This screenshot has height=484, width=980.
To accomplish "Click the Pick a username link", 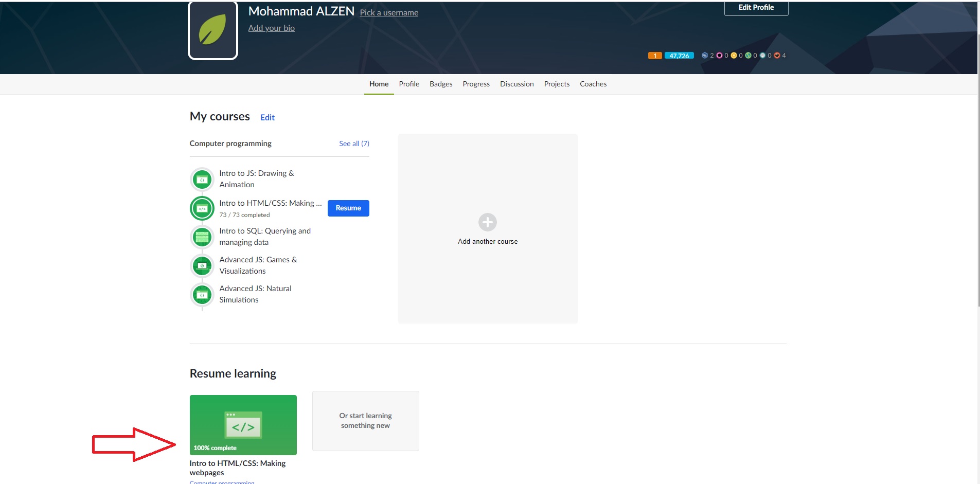I will [389, 12].
